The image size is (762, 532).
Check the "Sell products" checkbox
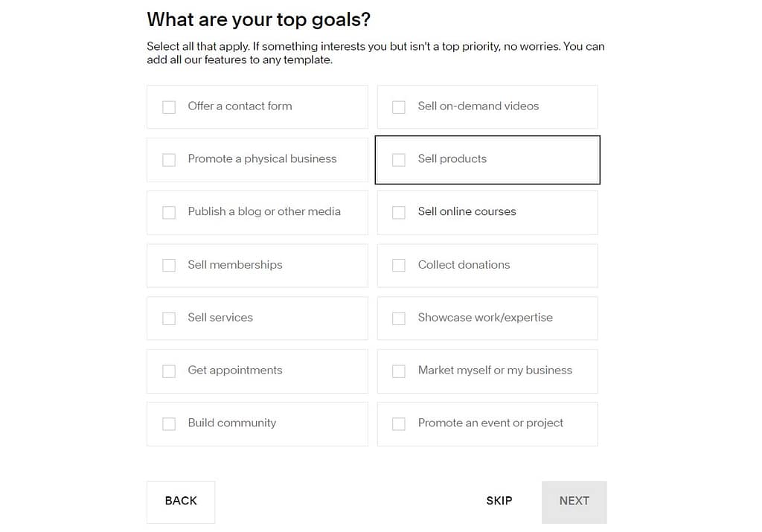(x=399, y=160)
